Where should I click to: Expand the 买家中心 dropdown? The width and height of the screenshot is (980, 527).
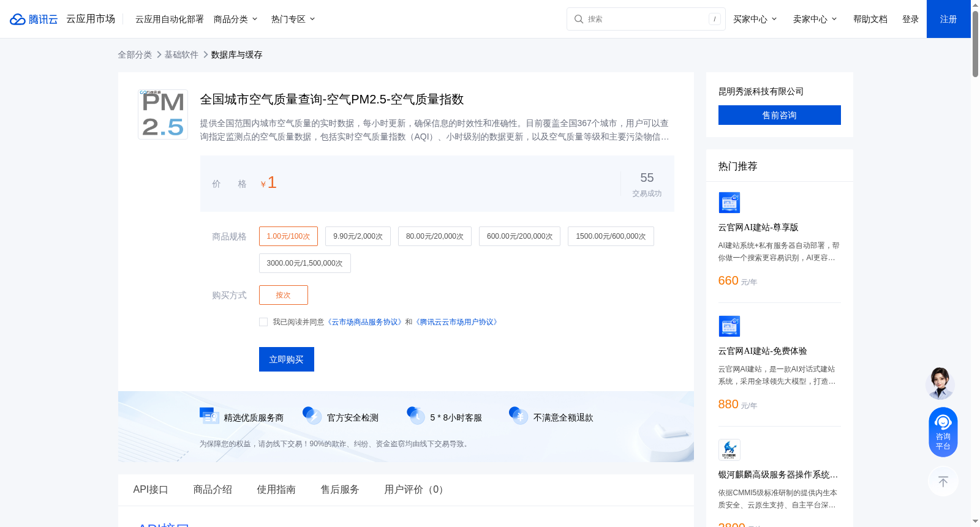(755, 19)
